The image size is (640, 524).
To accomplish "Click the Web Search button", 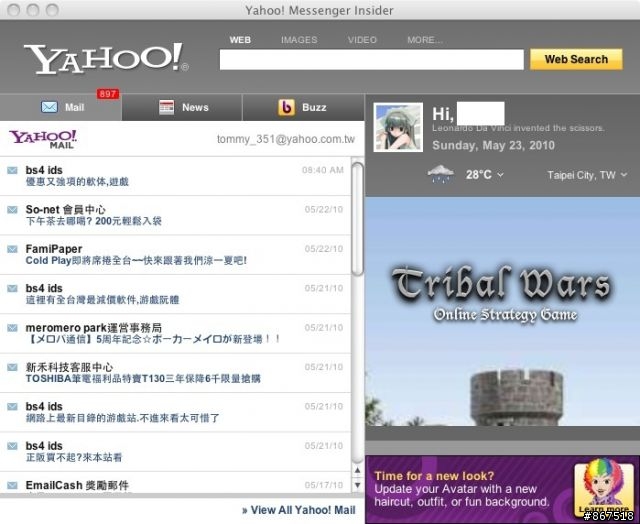I will [x=576, y=59].
